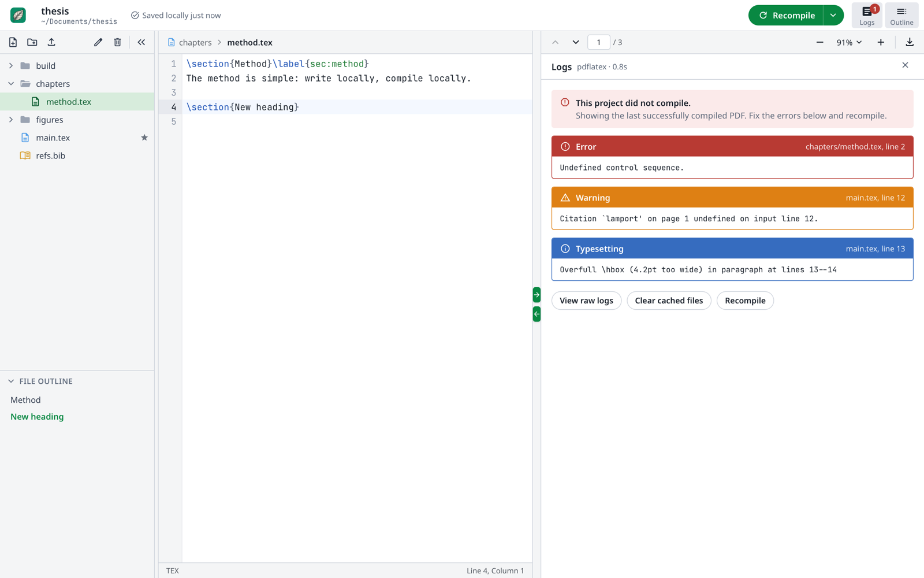Screen dimensions: 924x578
Task: Go to previous PDF page arrow
Action: tap(555, 42)
